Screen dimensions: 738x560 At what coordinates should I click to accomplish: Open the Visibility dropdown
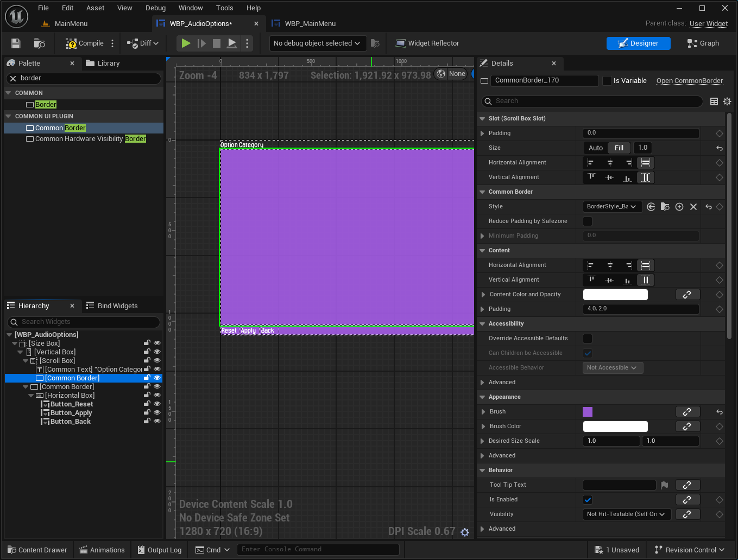click(x=627, y=514)
